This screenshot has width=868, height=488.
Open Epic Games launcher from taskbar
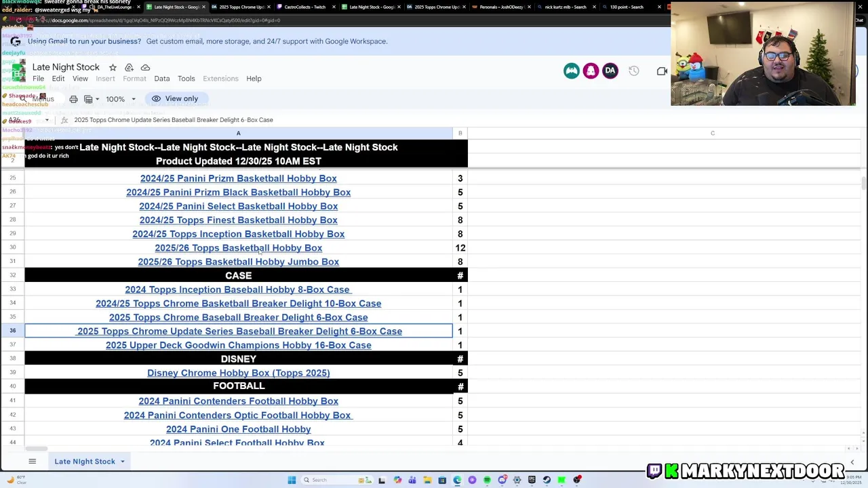[x=532, y=480]
